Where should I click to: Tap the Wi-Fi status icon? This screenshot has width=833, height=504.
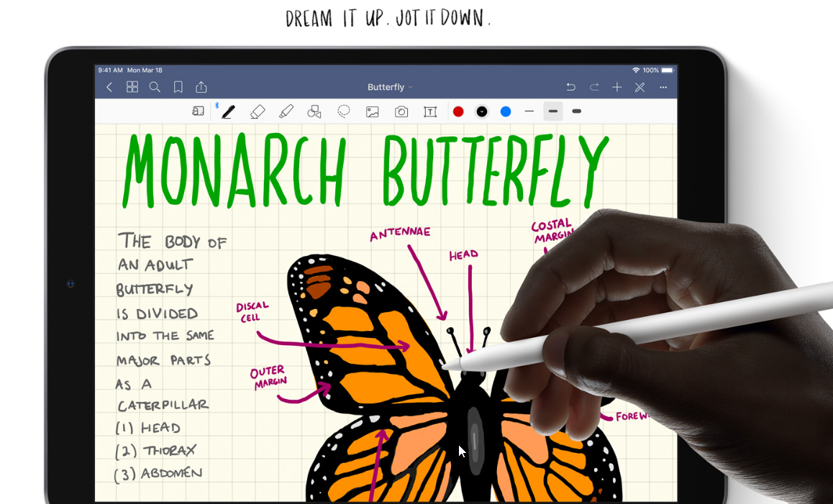click(x=636, y=70)
